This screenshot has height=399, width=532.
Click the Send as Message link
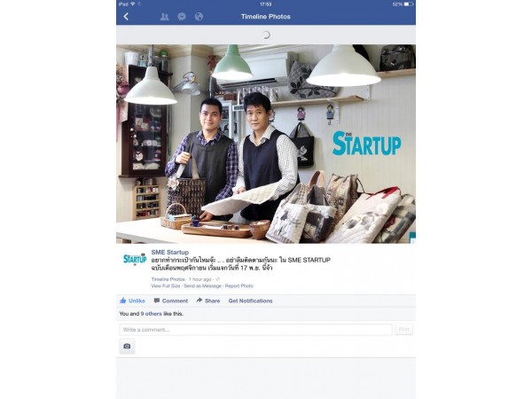point(202,286)
